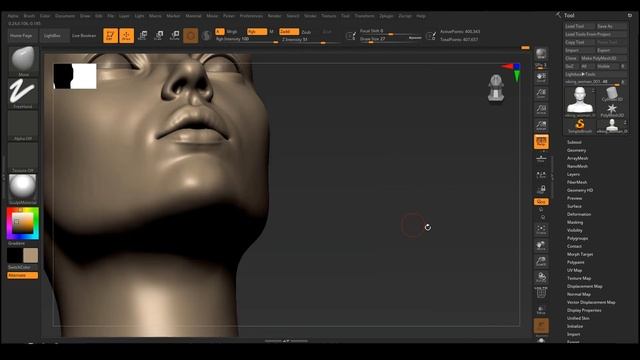Expand the Displacement Map section

[584, 286]
